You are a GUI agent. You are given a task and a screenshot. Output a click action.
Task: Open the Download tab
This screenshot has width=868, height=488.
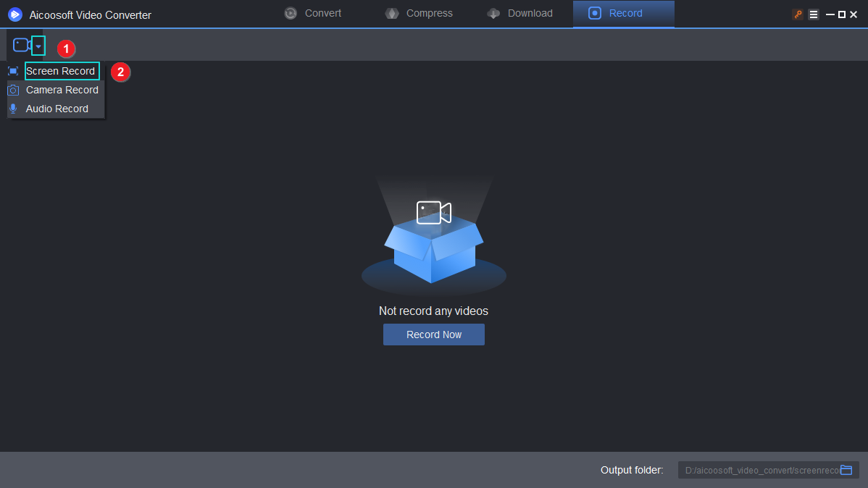coord(519,13)
